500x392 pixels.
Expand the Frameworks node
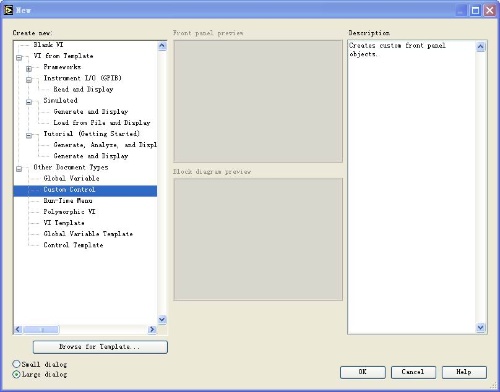[29, 69]
